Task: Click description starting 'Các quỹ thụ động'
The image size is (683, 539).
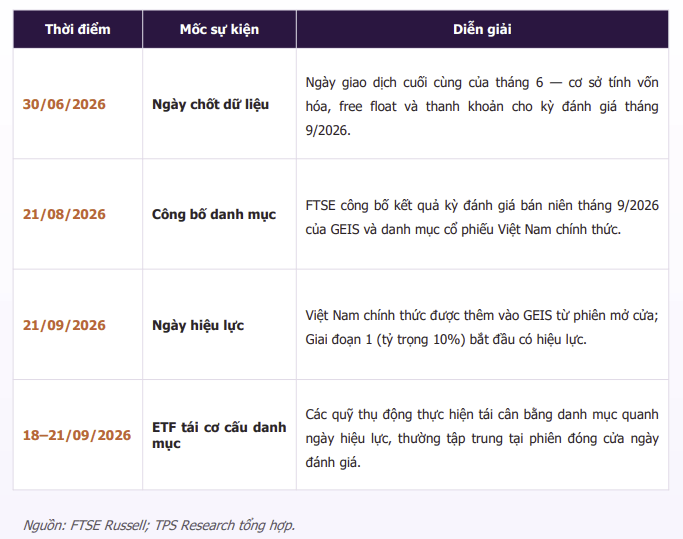Action: [482, 438]
